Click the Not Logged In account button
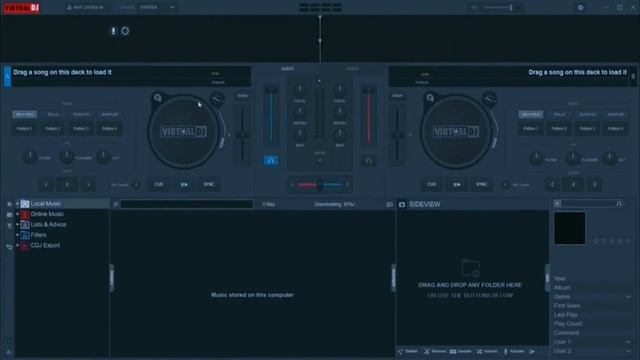This screenshot has width=640, height=360. pyautogui.click(x=85, y=7)
